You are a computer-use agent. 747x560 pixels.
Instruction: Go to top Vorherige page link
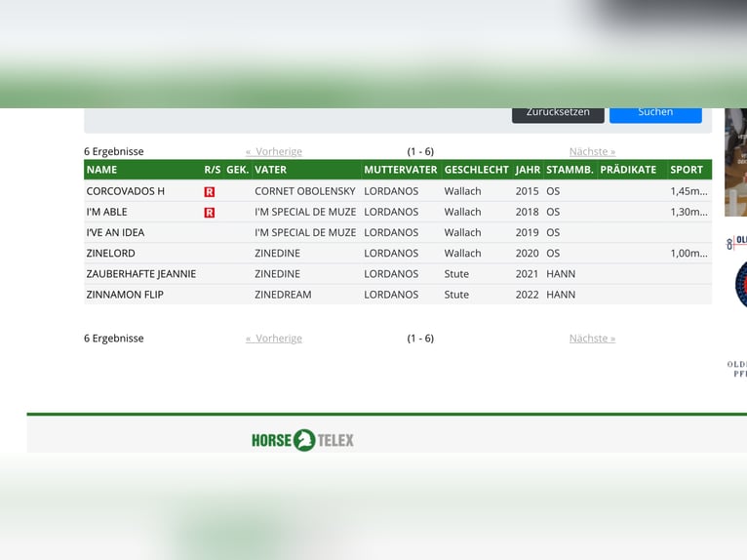pos(274,152)
